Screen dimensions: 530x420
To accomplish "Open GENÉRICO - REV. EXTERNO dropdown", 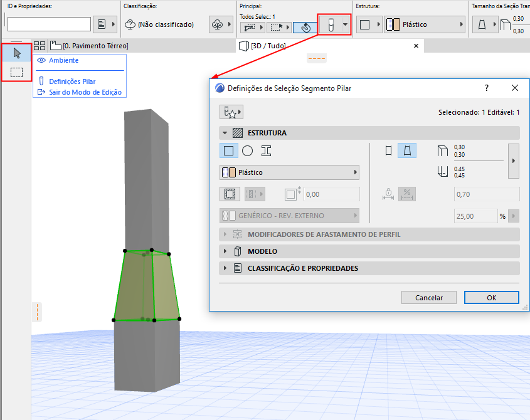I will click(x=289, y=216).
